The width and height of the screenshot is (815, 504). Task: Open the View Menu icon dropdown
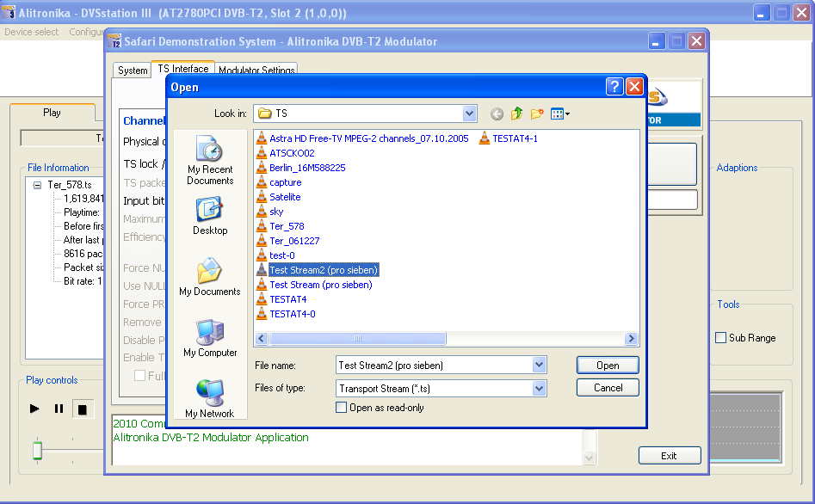tap(559, 114)
